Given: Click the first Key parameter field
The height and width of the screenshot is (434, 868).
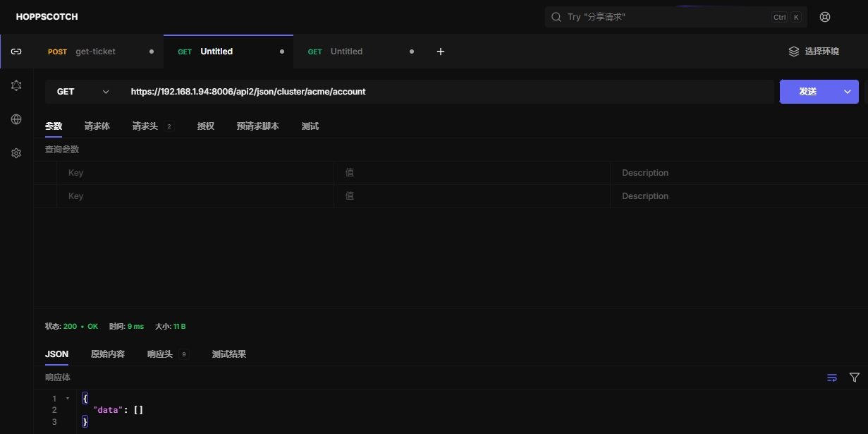Looking at the screenshot, I should 197,173.
